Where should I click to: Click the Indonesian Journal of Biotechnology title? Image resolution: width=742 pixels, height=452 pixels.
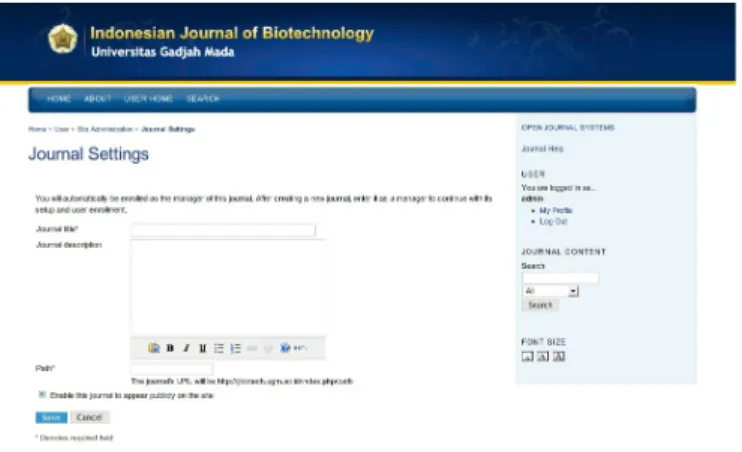click(232, 33)
